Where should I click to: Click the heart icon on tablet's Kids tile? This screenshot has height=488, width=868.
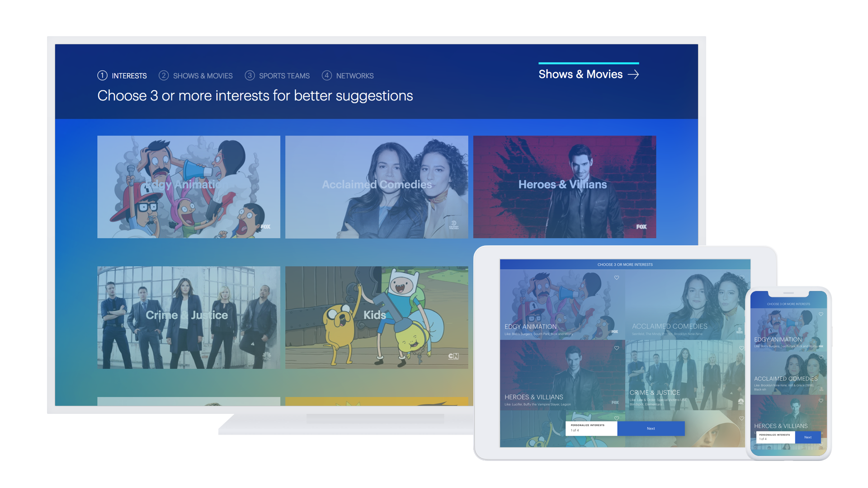click(617, 418)
